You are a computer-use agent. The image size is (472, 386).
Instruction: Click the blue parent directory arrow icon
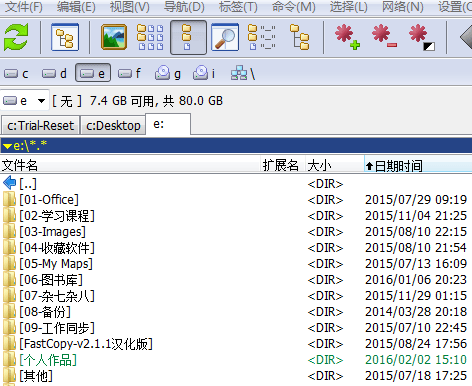point(9,183)
